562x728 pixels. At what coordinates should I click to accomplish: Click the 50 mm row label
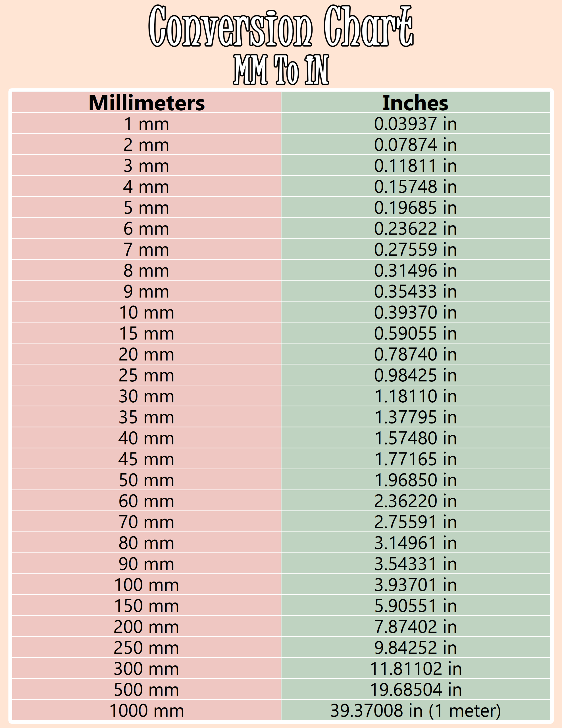(x=147, y=480)
